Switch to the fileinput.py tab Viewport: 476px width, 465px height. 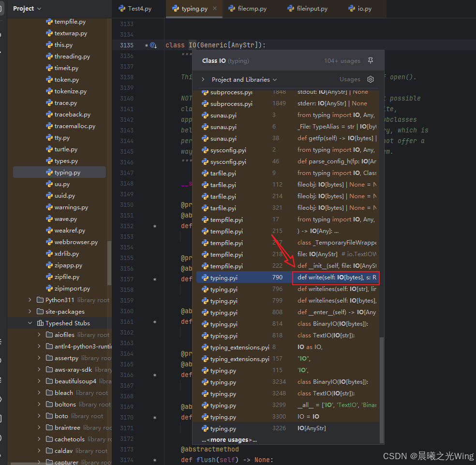[308, 9]
